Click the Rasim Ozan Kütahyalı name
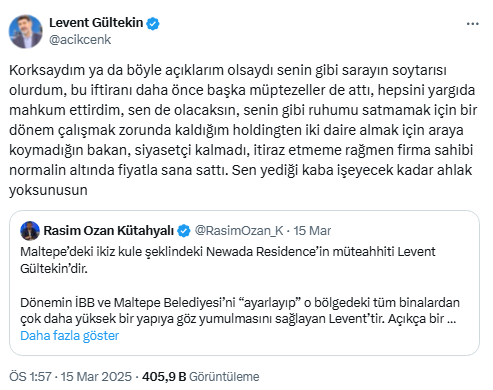 [109, 231]
